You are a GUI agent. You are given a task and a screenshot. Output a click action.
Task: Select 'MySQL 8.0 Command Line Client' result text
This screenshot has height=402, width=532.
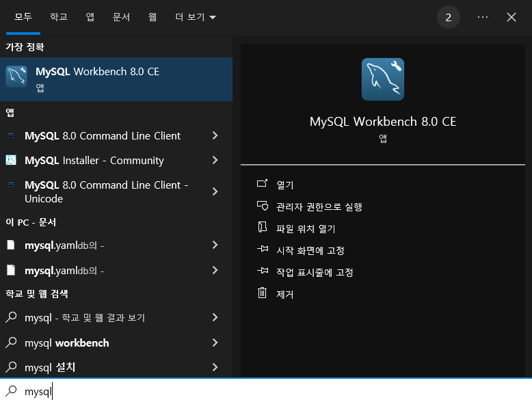click(103, 135)
